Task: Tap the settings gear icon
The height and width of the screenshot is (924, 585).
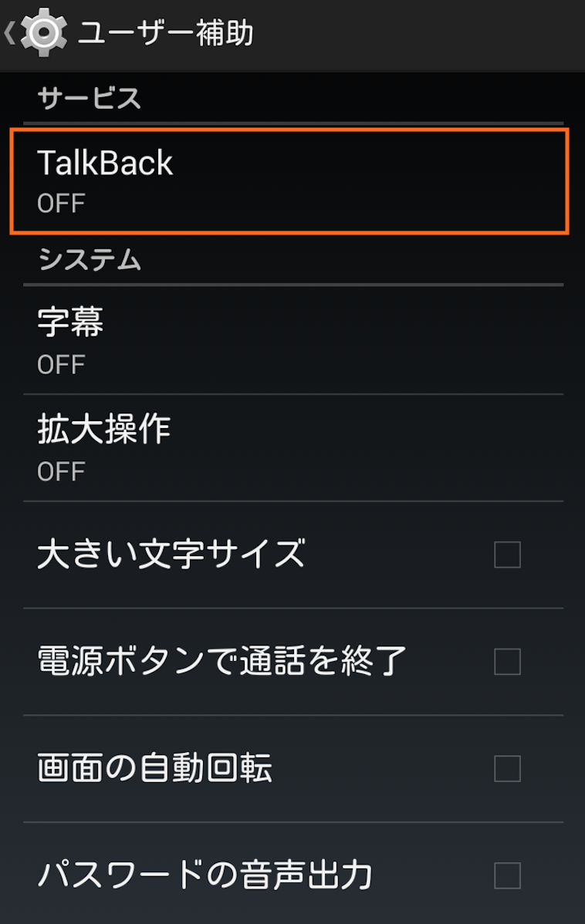Action: click(x=44, y=32)
